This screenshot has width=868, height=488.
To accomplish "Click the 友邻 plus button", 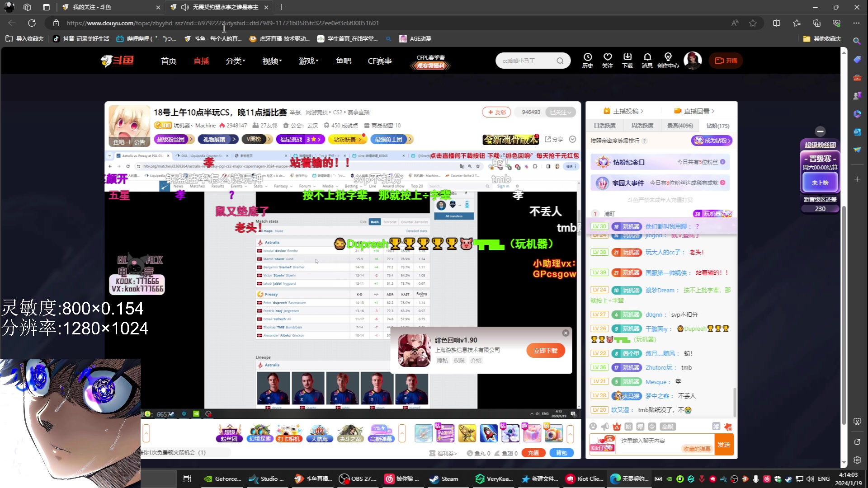I will (x=496, y=112).
